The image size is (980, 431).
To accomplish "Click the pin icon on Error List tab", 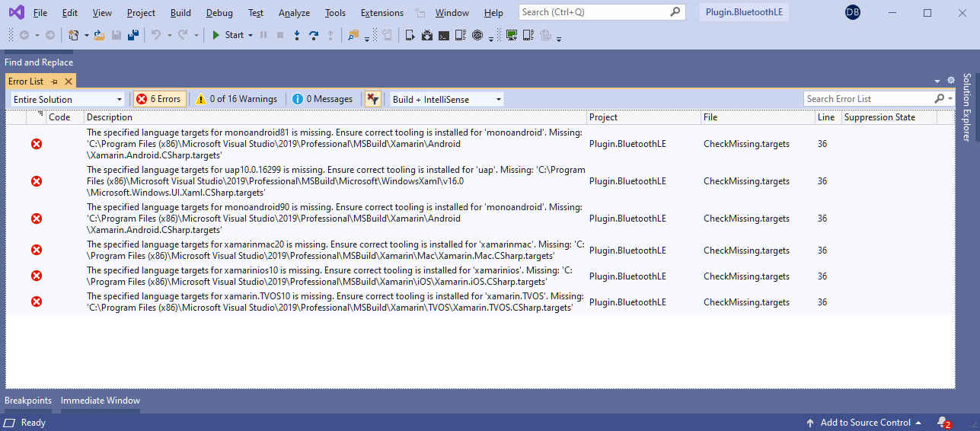I will pyautogui.click(x=55, y=81).
